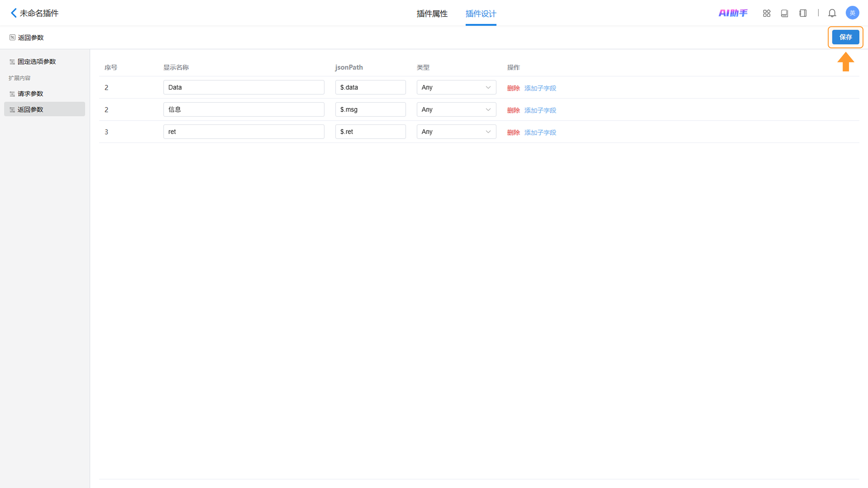Click the back arrow beside 未命名插件
868x488 pixels.
[14, 13]
